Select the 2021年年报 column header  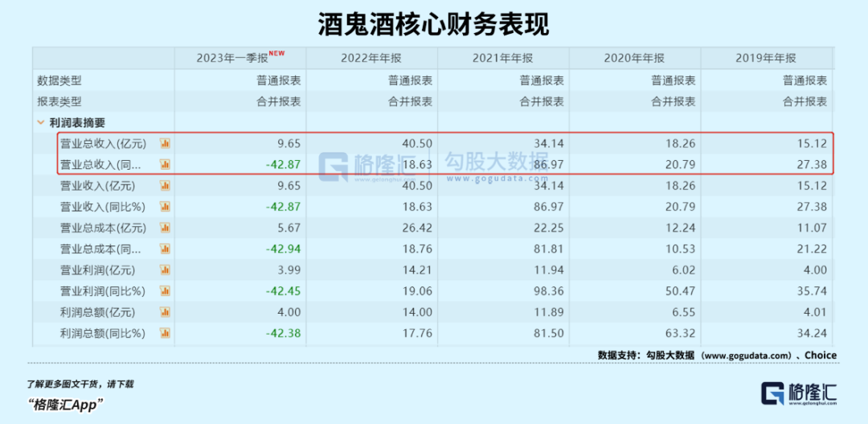502,58
